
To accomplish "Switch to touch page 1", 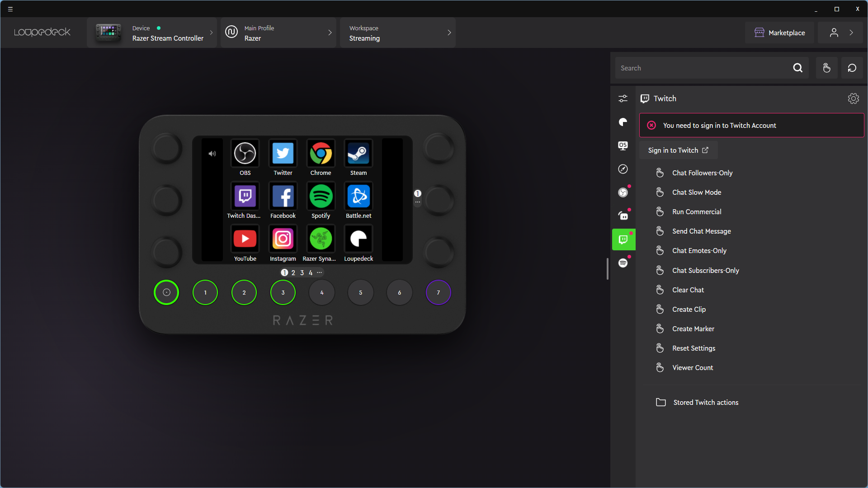I will (284, 272).
